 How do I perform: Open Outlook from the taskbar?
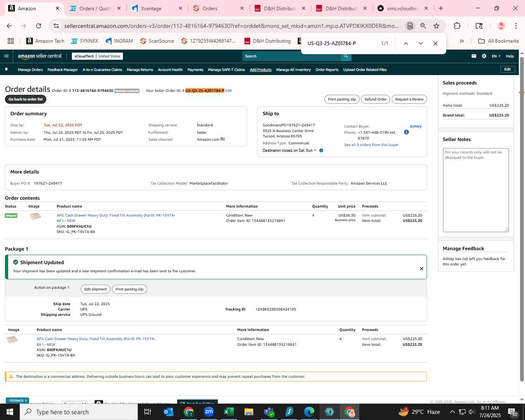169,412
